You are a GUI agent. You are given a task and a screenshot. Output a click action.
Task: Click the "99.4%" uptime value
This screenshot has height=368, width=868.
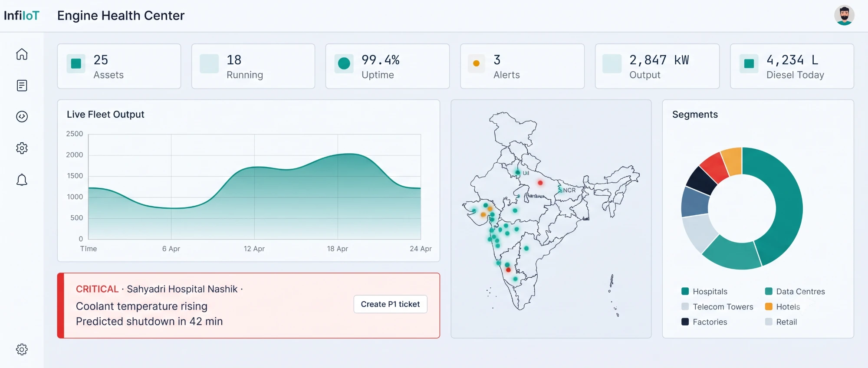pyautogui.click(x=381, y=60)
